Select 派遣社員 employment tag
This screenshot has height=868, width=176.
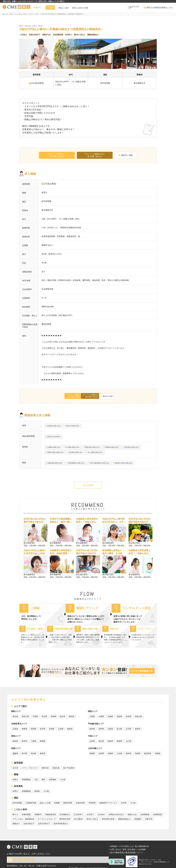click(x=56, y=768)
